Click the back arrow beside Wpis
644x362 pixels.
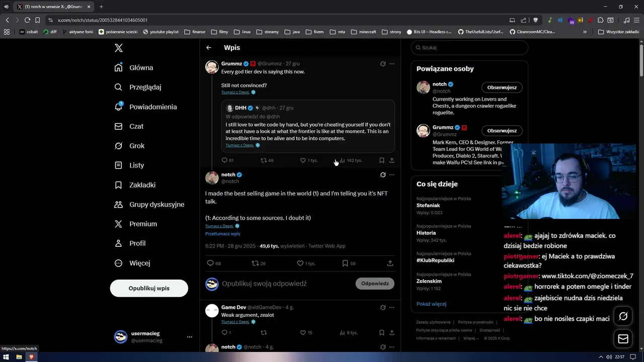209,48
